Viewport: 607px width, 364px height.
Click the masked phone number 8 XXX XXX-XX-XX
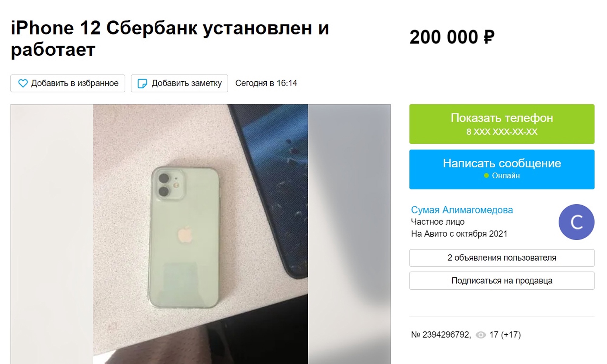502,132
